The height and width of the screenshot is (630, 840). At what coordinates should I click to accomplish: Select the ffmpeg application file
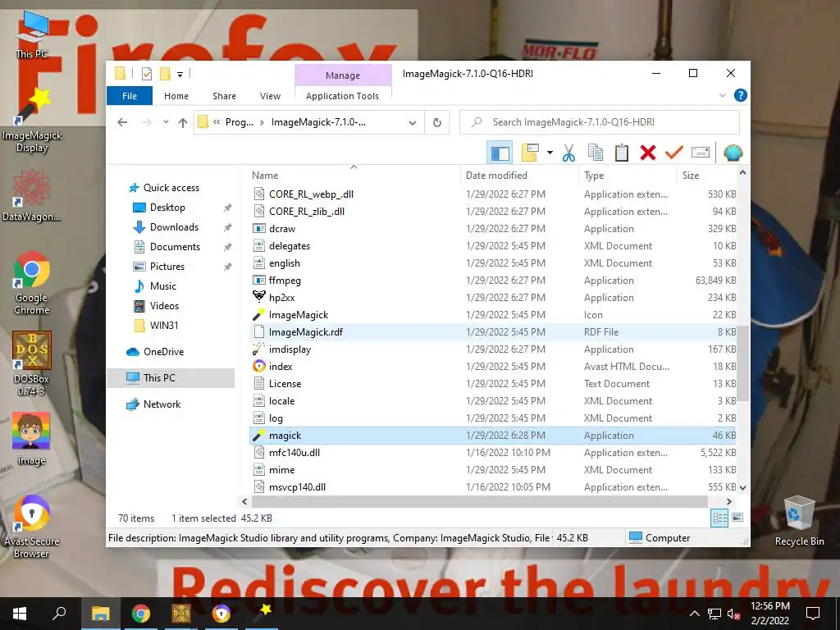493,281
